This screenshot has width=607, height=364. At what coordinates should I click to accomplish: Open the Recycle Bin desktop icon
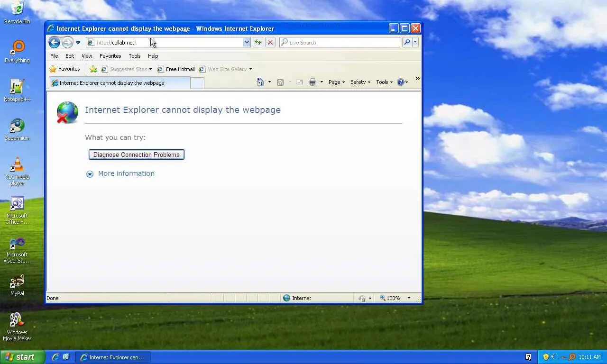point(17,13)
